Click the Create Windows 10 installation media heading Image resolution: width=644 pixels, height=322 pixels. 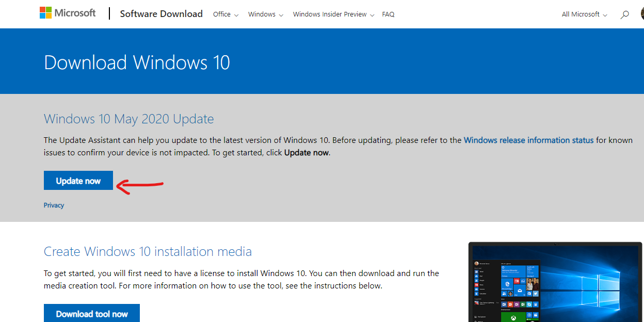tap(148, 251)
